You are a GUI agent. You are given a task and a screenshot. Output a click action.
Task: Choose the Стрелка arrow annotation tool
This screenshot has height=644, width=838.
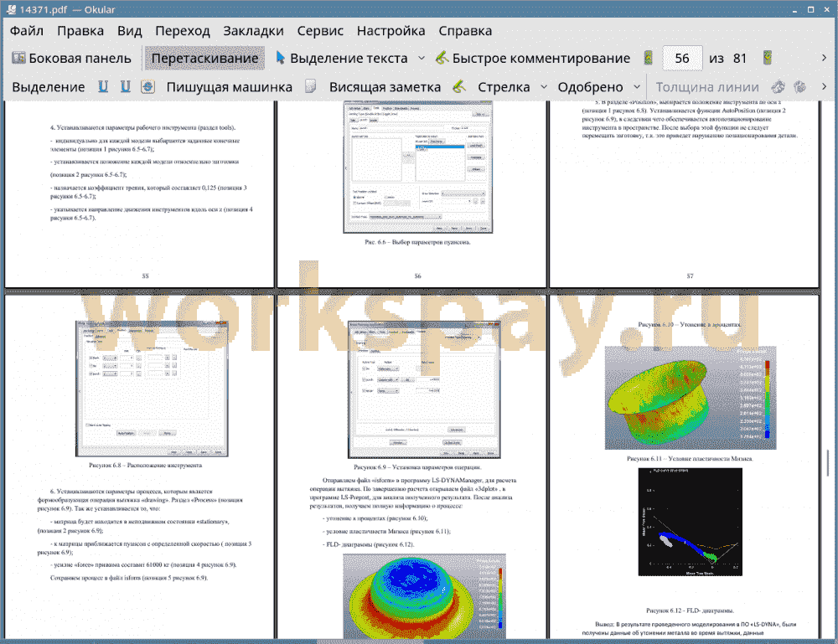click(504, 87)
